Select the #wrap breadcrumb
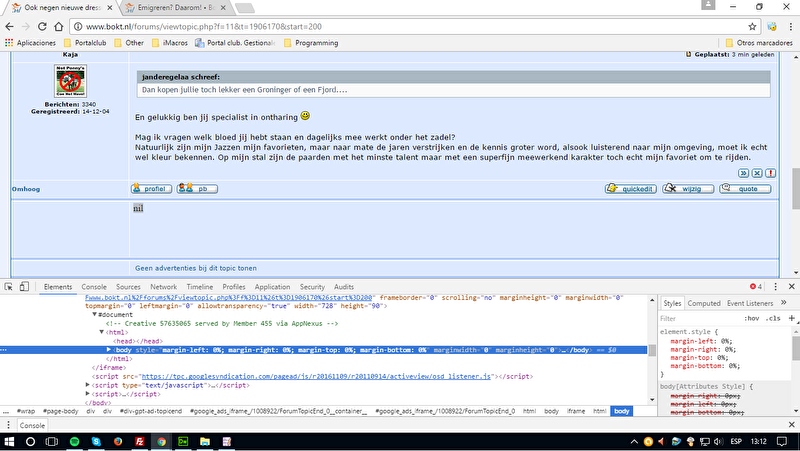This screenshot has width=800, height=451. pos(26,411)
